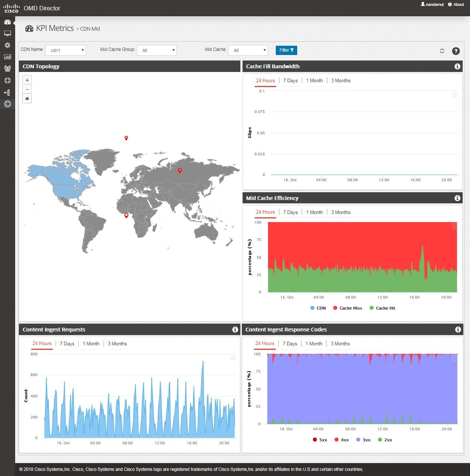Viewport: 470px width, 476px height.
Task: Open the About link
Action: [456, 4]
